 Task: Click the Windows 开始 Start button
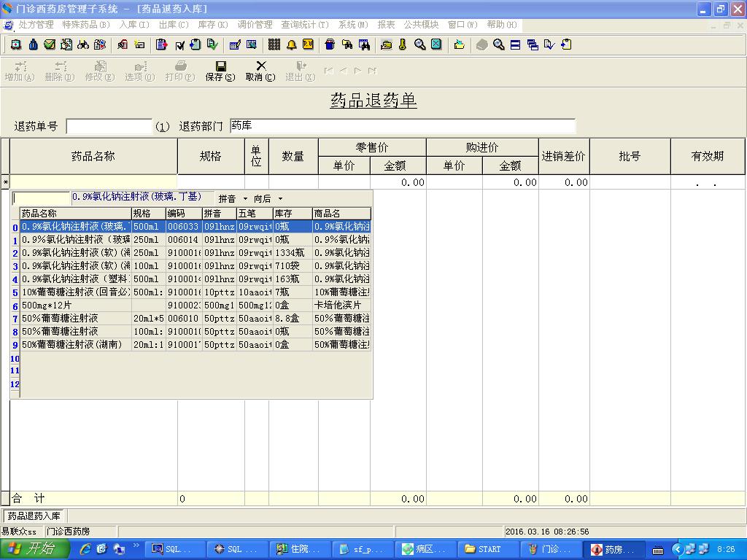pyautogui.click(x=35, y=549)
